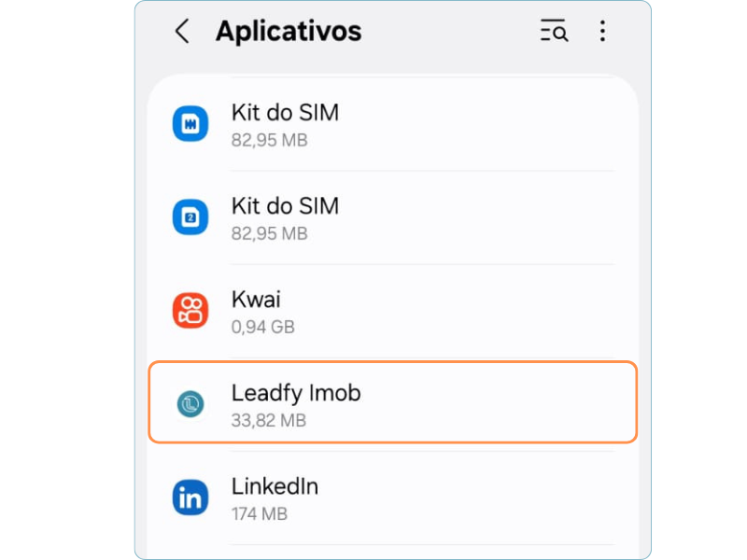Click the 0,94 GB size under Kwai
Viewport: 747px width, 560px height.
click(262, 328)
